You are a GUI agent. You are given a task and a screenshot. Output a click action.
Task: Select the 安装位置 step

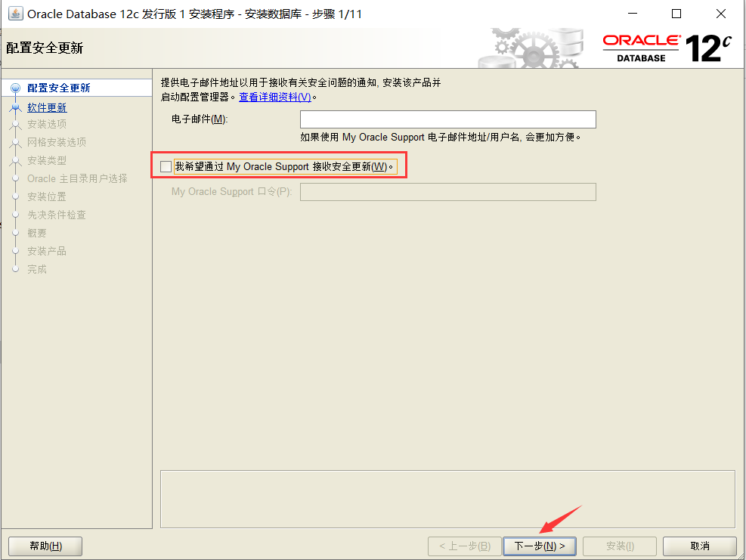coord(47,196)
